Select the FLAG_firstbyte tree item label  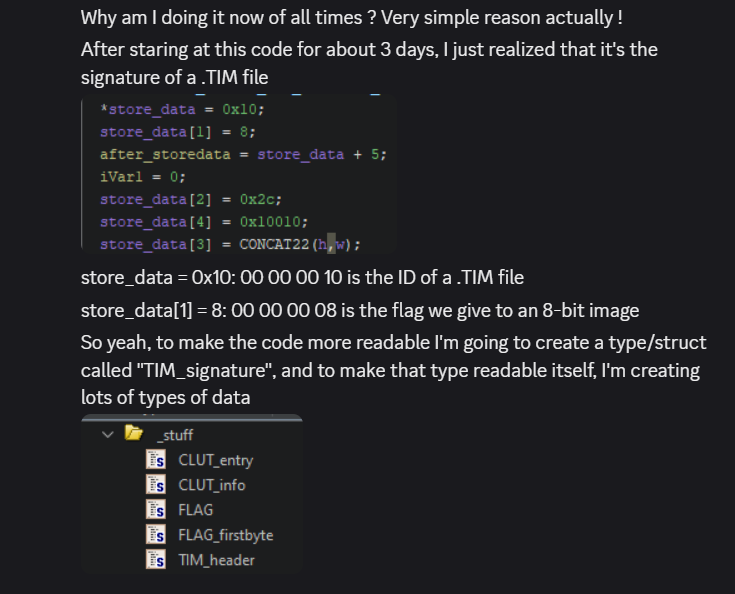(x=225, y=535)
